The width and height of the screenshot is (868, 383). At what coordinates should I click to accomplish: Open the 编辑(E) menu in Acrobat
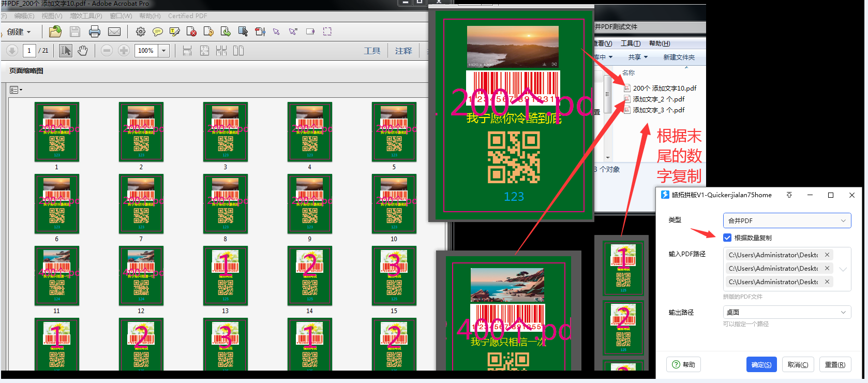point(24,16)
